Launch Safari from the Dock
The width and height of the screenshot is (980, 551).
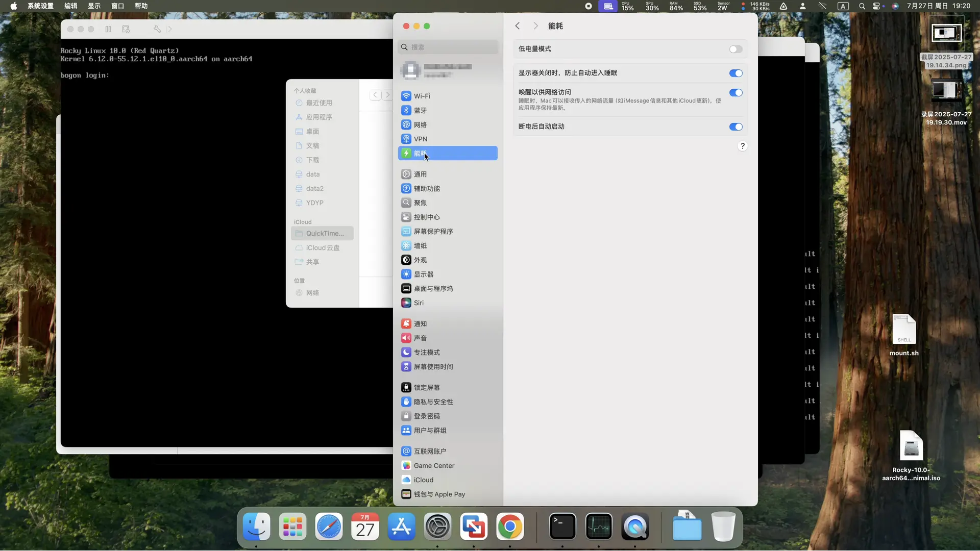click(329, 527)
